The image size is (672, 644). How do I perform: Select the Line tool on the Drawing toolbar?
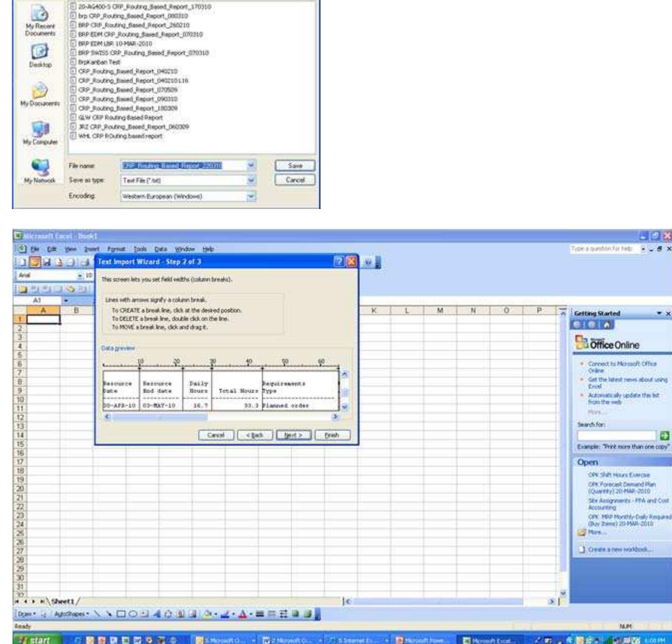(97, 614)
